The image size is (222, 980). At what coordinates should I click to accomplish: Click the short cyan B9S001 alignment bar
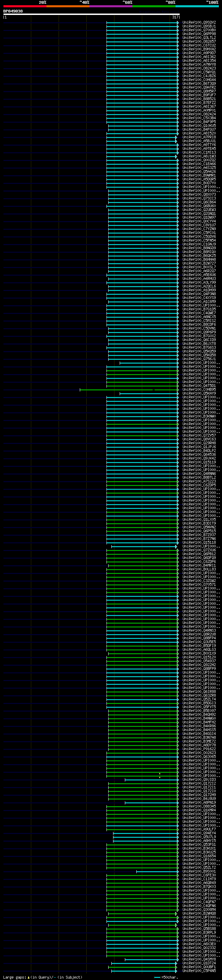click(x=157, y=872)
